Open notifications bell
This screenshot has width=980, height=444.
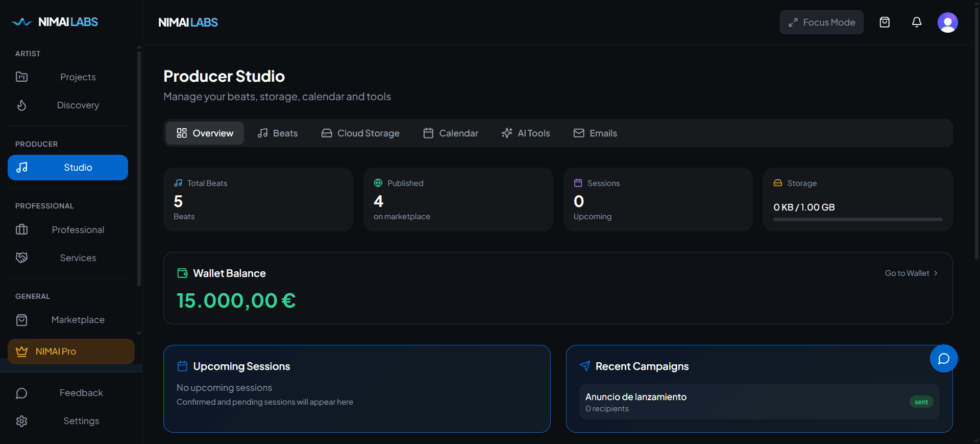pos(917,22)
